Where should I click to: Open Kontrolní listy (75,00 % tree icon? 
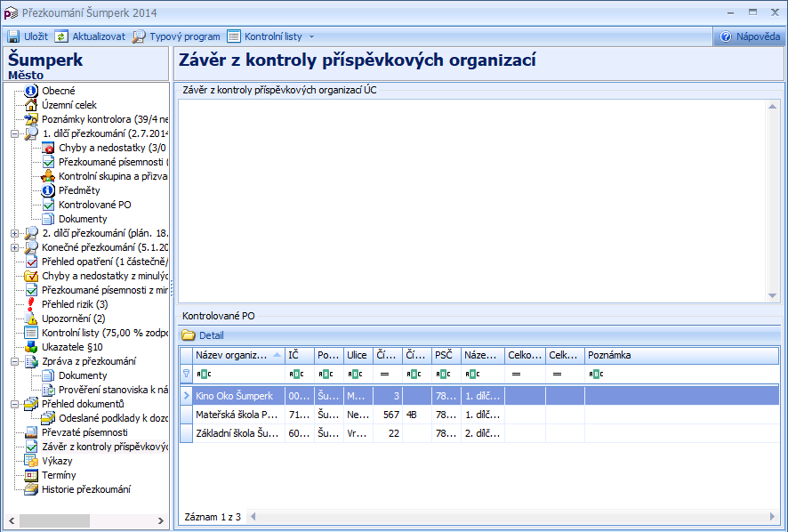coord(31,333)
